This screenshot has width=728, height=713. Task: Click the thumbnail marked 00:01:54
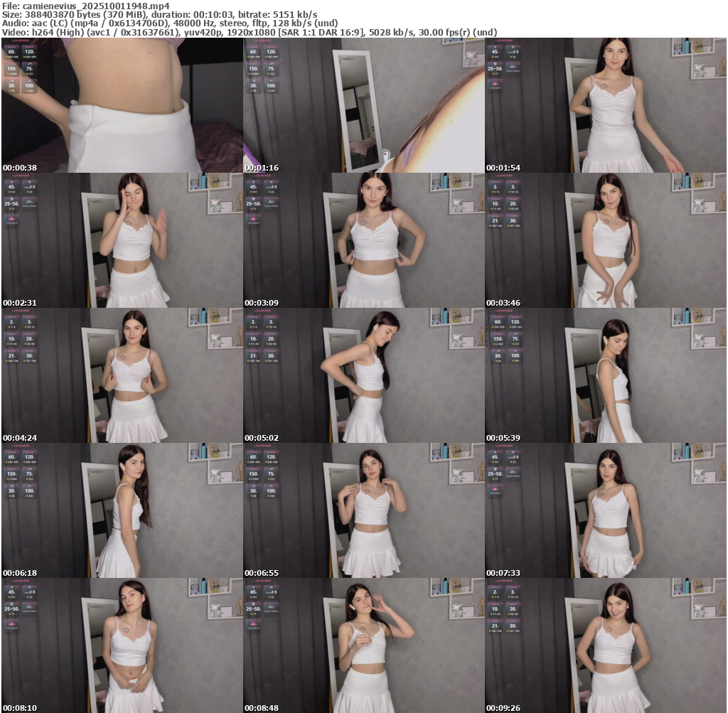pyautogui.click(x=605, y=105)
